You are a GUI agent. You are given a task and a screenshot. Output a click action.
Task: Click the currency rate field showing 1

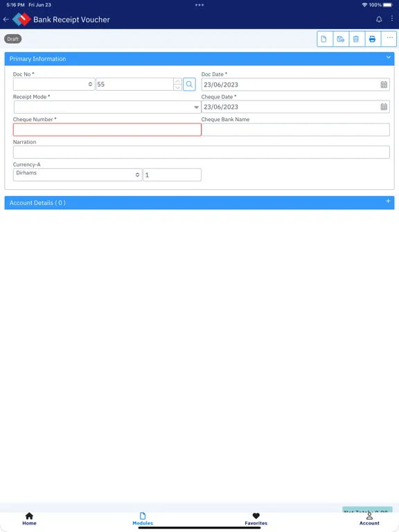(172, 175)
